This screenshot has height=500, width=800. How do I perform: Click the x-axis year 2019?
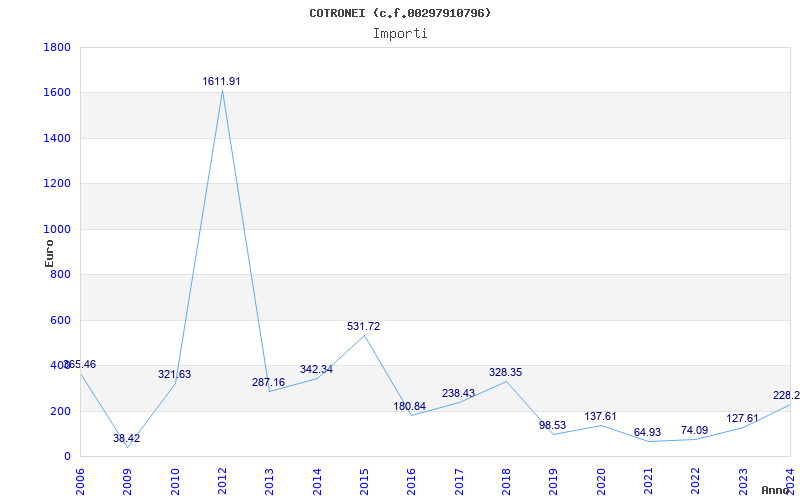click(554, 482)
